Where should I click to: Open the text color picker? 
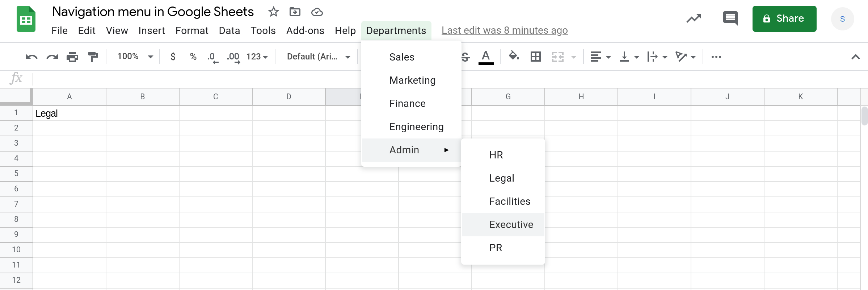486,57
